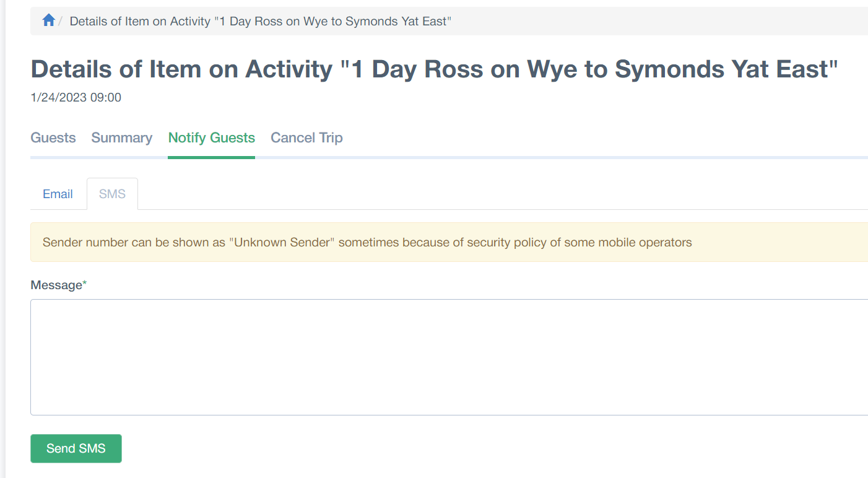Click the slash separator after home icon
The height and width of the screenshot is (478, 868).
[61, 21]
